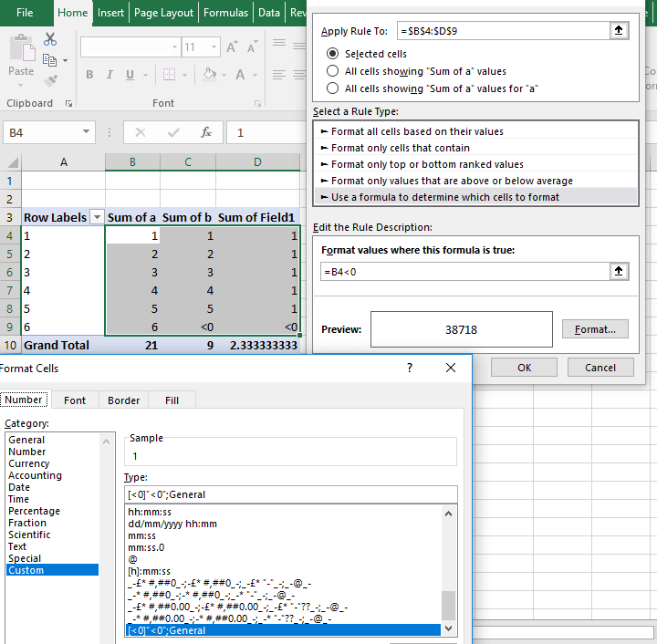
Task: Click the Insert Function fx icon
Action: pyautogui.click(x=205, y=133)
